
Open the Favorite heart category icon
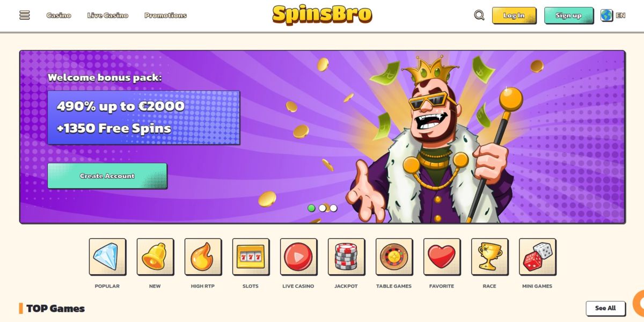(442, 257)
